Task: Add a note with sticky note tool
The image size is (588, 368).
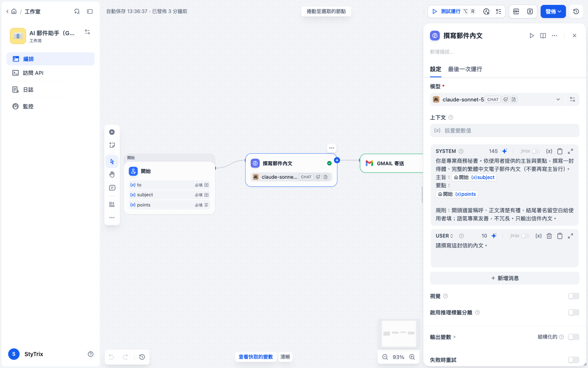Action: (112, 145)
